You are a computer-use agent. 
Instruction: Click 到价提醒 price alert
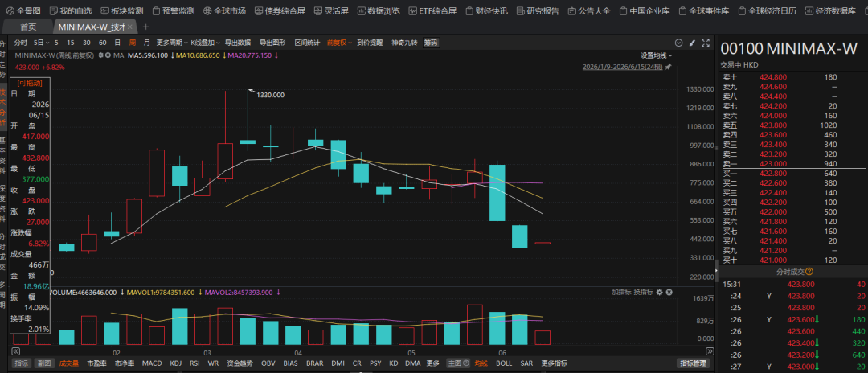[x=369, y=43]
